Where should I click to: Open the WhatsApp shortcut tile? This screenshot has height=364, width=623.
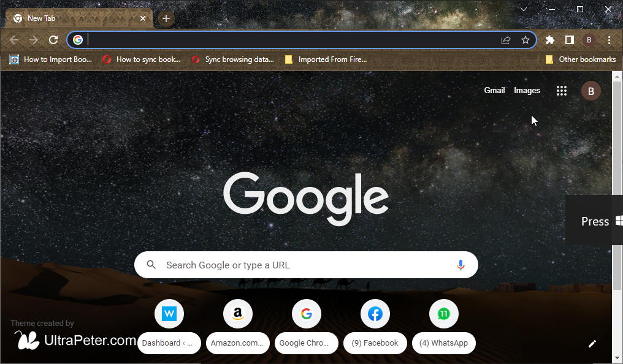444,327
